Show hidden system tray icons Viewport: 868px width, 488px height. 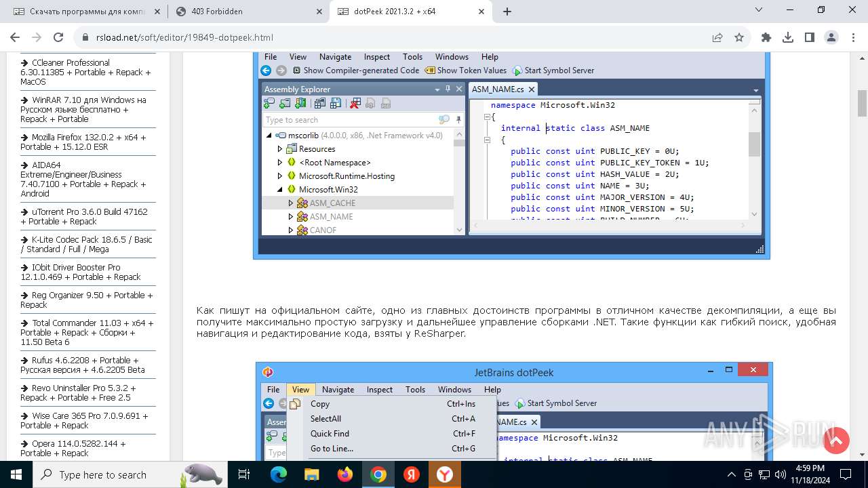732,474
